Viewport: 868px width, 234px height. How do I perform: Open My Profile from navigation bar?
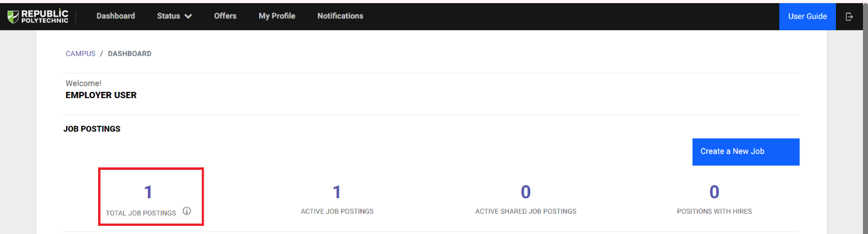[x=277, y=16]
